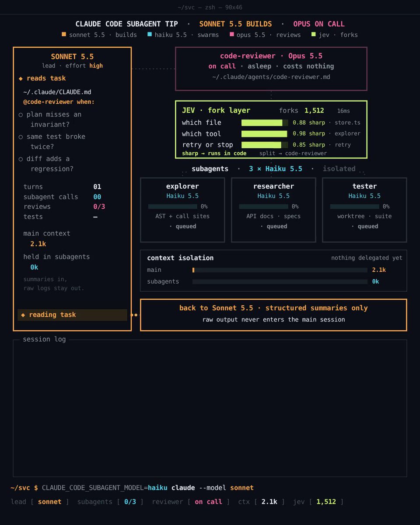Click the orange sonnet 5.5 legend square
Image resolution: width=420 pixels, height=525 pixels.
click(64, 35)
